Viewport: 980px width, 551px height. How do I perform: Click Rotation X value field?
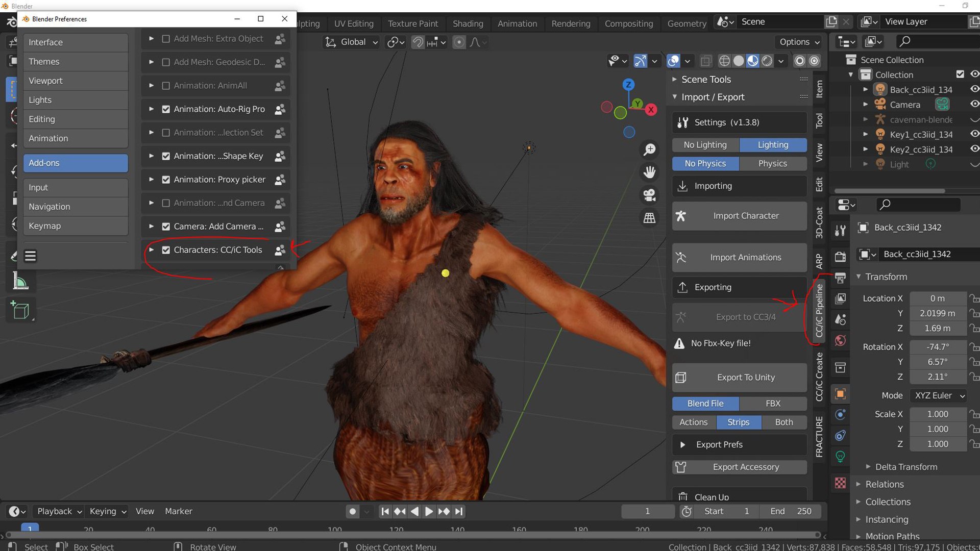(938, 347)
